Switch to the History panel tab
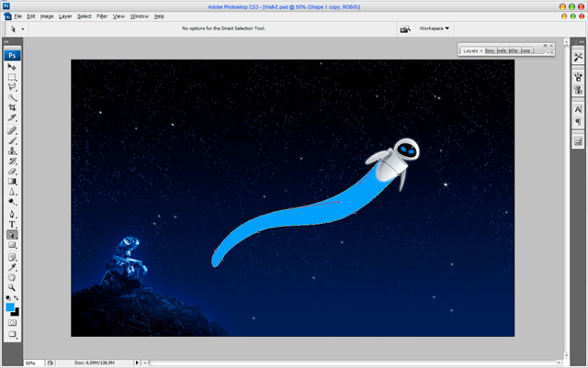This screenshot has width=588, height=368. [x=490, y=50]
